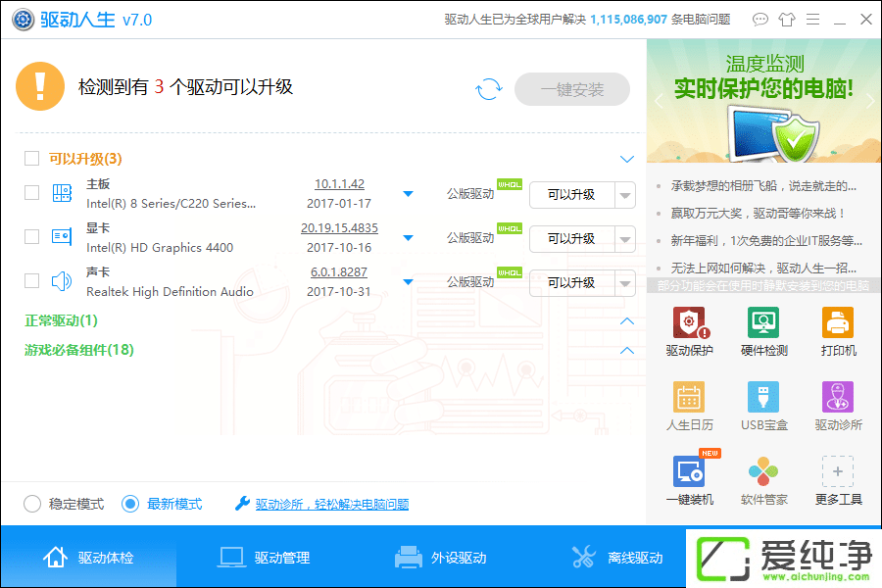Check the checkbox for the 主板 motherboard driver
The width and height of the screenshot is (882, 588).
[x=29, y=192]
